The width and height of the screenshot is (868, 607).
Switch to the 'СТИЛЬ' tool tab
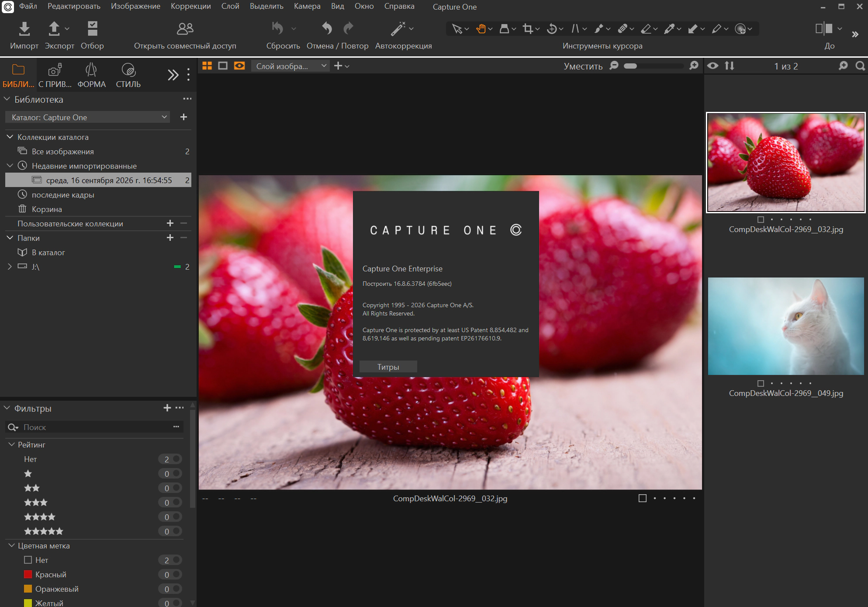click(128, 75)
